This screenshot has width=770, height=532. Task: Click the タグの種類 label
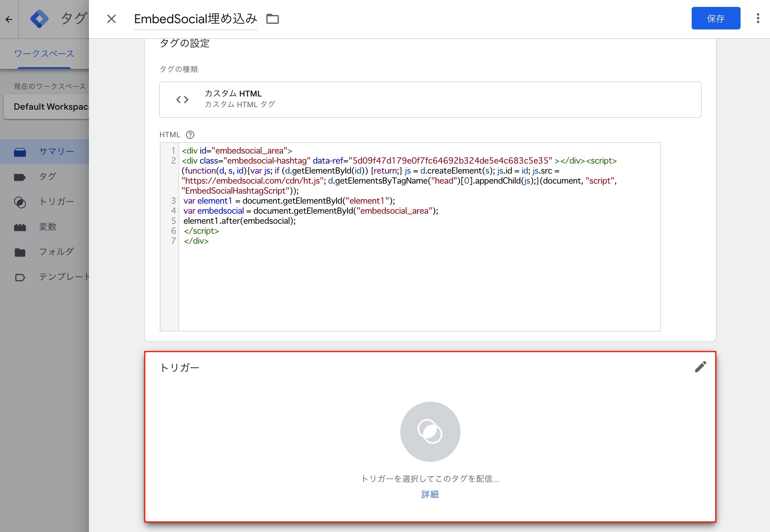[179, 69]
